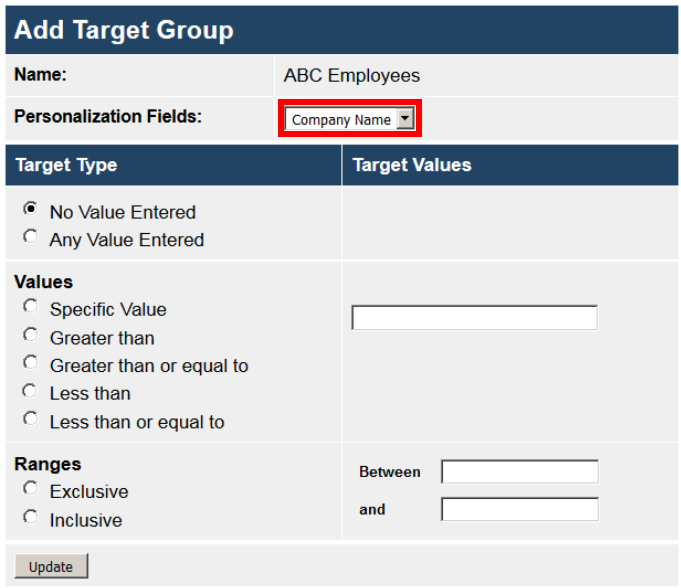The height and width of the screenshot is (588, 681).
Task: Select the Exclusive range option
Action: (x=31, y=489)
